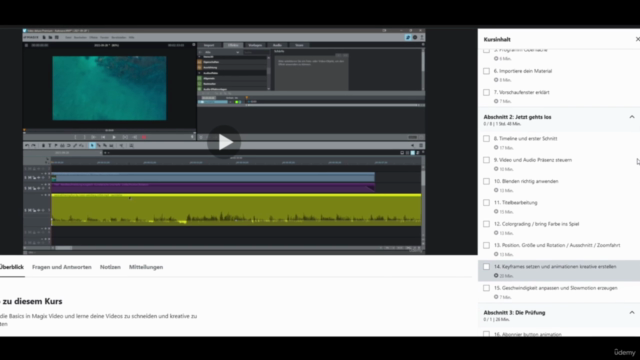The width and height of the screenshot is (640, 360).
Task: Click the underwater preview image in the Magix monitor
Action: [109, 88]
